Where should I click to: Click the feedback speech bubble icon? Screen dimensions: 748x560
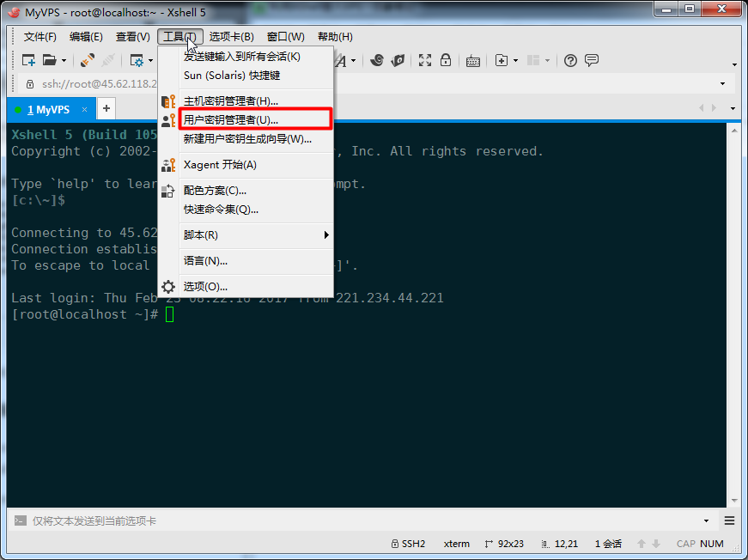click(x=592, y=61)
